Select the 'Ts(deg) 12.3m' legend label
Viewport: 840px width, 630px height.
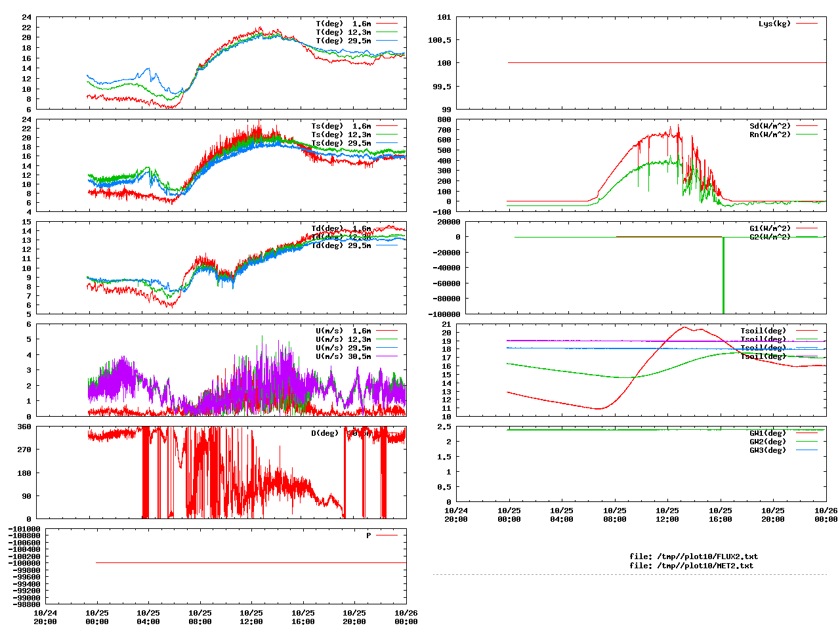tap(341, 135)
